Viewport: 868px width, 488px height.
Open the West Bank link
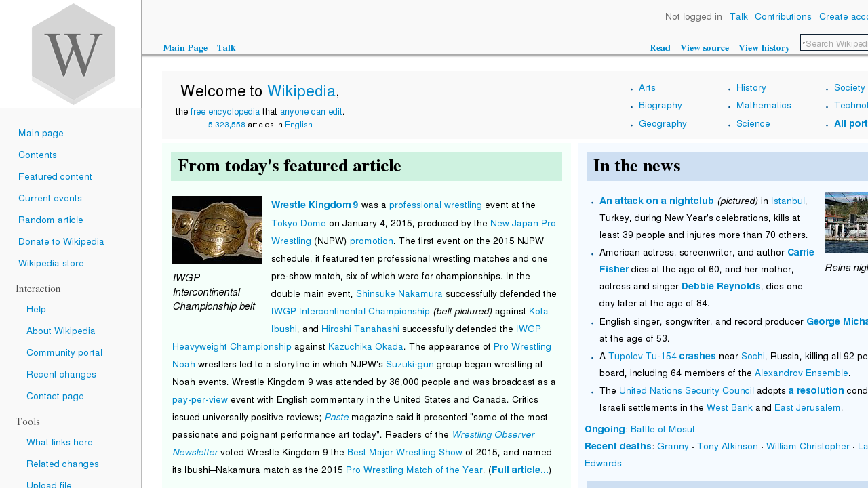click(x=730, y=409)
